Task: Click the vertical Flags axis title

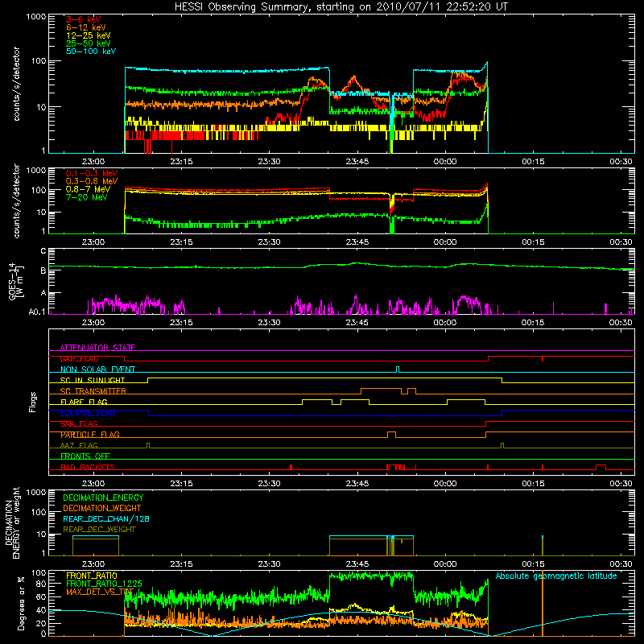Action: tap(33, 402)
